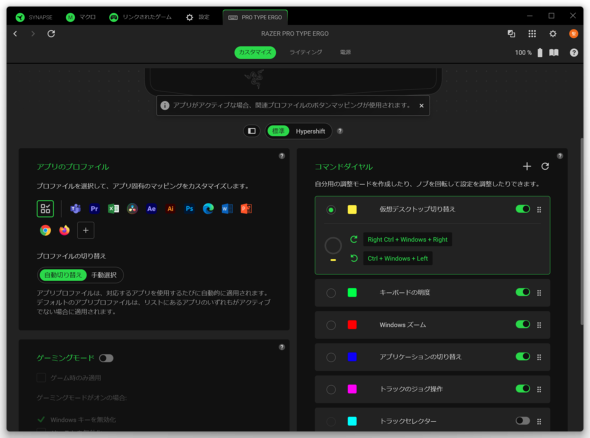Edit Right Ctrl + Windows + Right binding
Screen dimensions: 590x438
(408, 239)
